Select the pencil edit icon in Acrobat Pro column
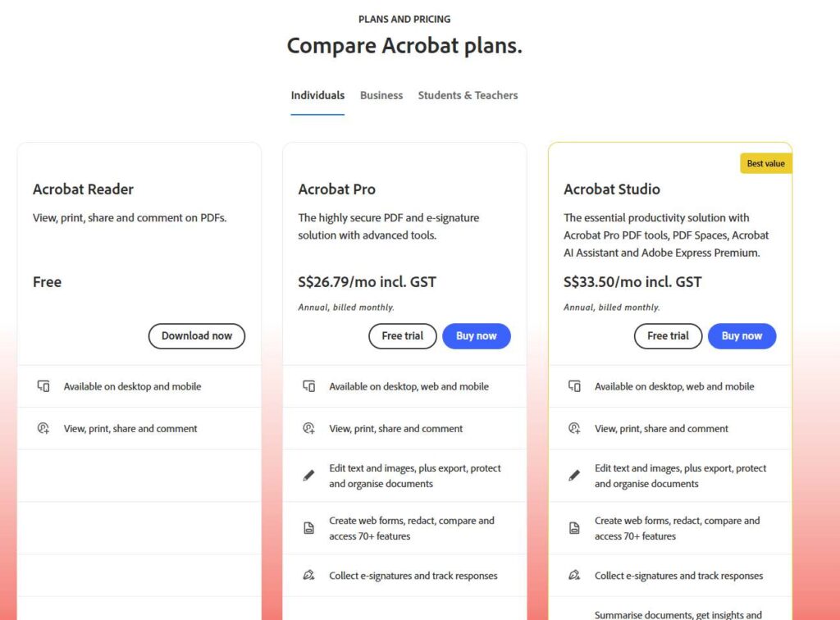Viewport: 840px width, 620px height. [308, 474]
